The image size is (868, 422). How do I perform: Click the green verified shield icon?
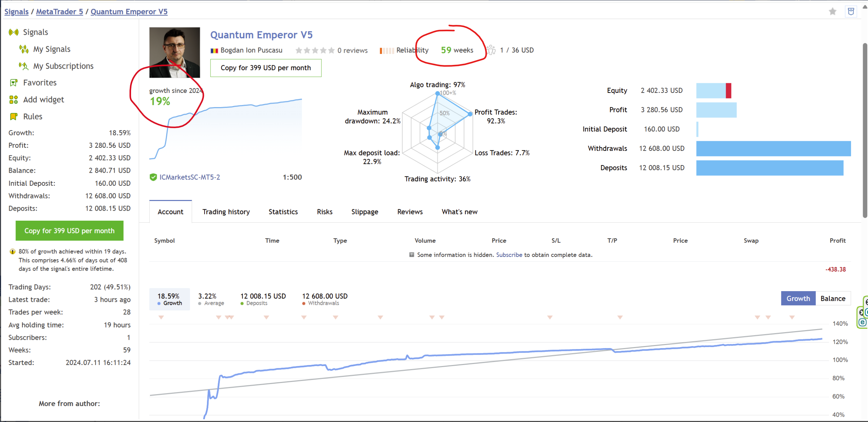153,177
